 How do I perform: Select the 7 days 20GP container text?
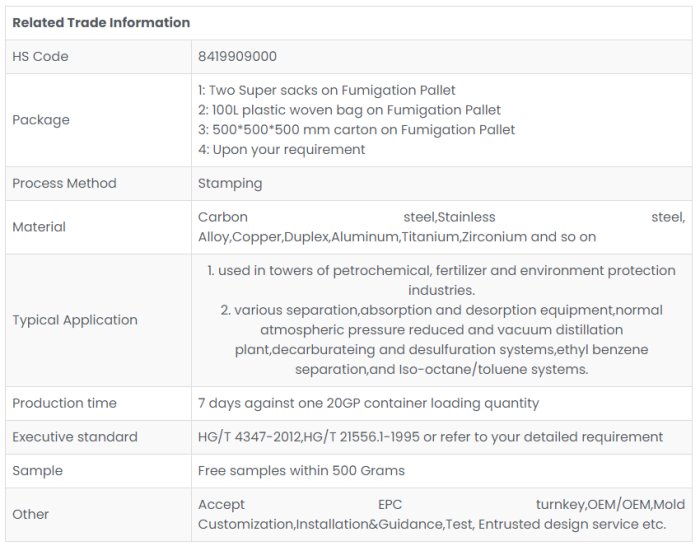pyautogui.click(x=368, y=404)
